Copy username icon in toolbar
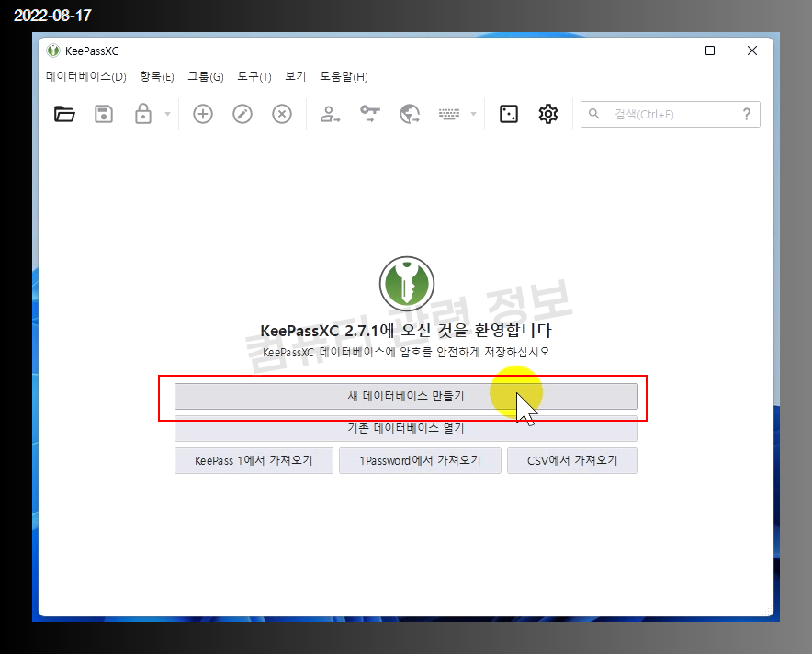 [330, 114]
